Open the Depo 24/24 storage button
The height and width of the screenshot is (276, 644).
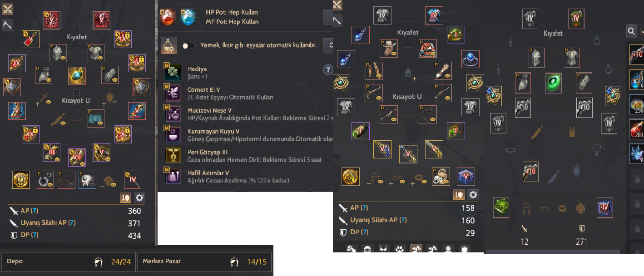(68, 261)
